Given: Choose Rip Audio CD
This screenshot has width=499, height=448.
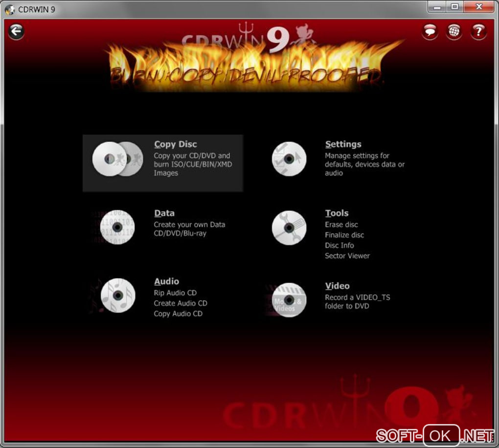Looking at the screenshot, I should [x=175, y=293].
